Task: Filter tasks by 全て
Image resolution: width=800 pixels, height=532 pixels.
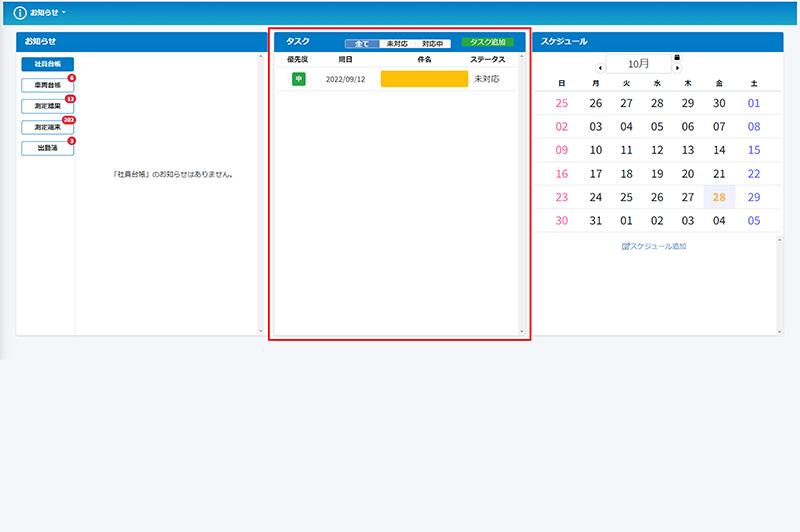Action: coord(362,44)
